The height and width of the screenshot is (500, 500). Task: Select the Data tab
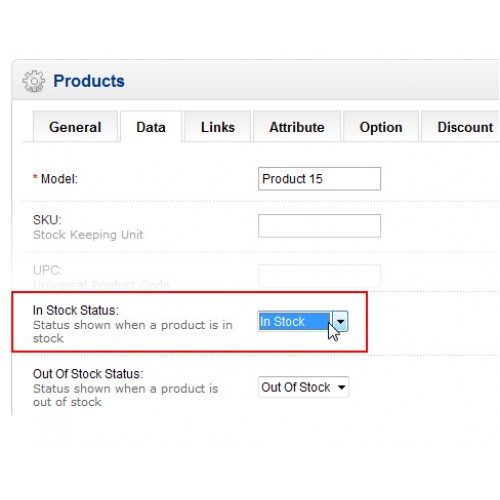pyautogui.click(x=151, y=127)
